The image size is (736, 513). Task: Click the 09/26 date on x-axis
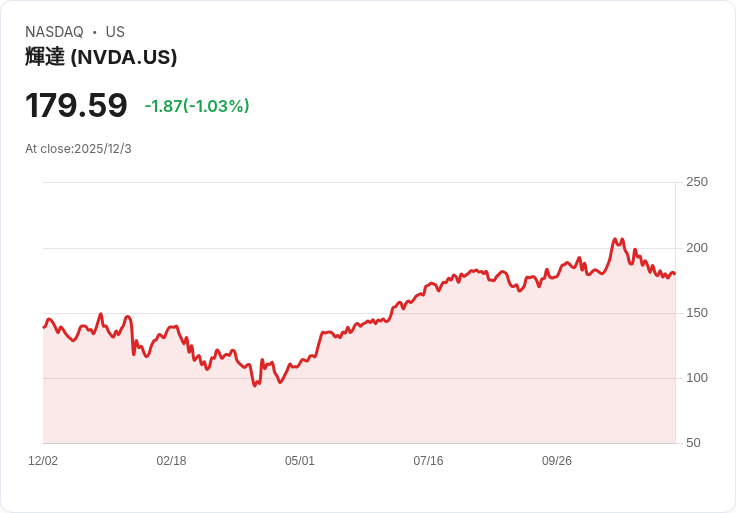[x=557, y=461]
